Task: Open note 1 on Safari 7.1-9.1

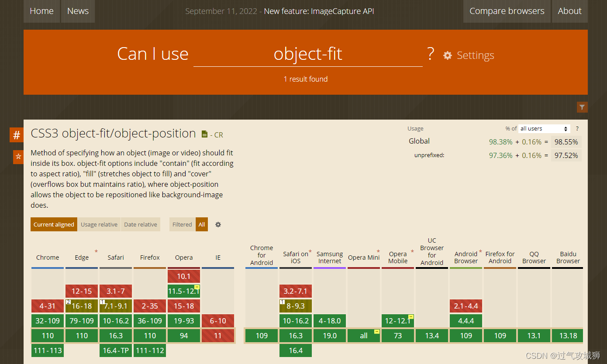Action: tap(102, 302)
